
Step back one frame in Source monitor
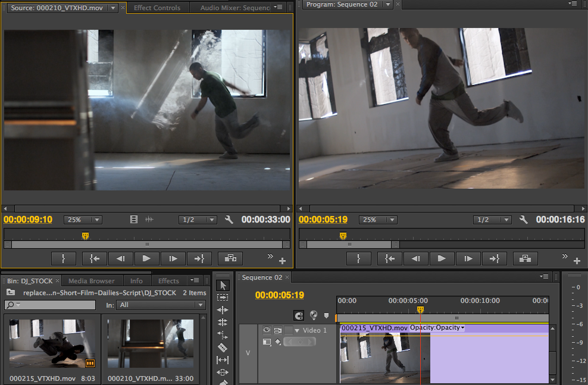coord(120,258)
